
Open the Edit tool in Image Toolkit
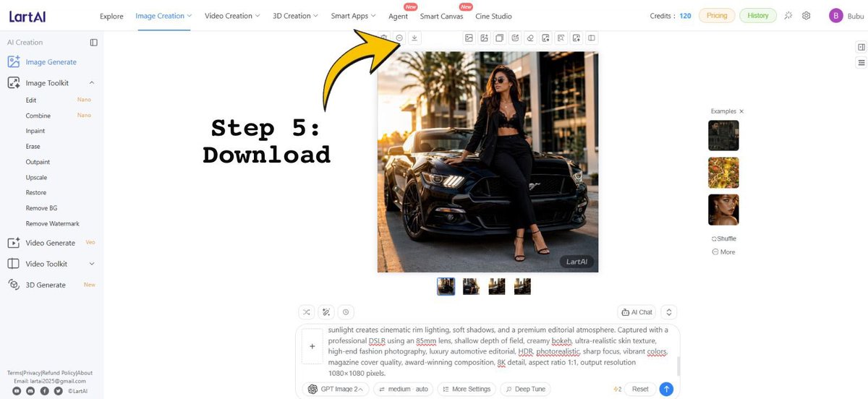[31, 100]
